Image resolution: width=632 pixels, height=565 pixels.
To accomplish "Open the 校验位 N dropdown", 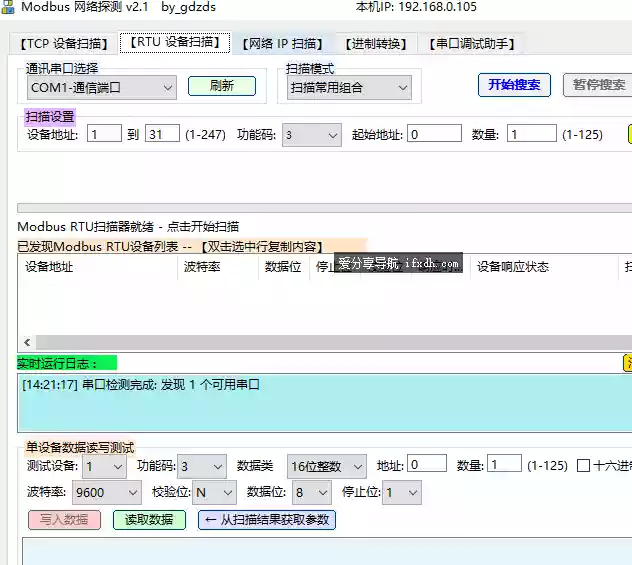I will [214, 492].
